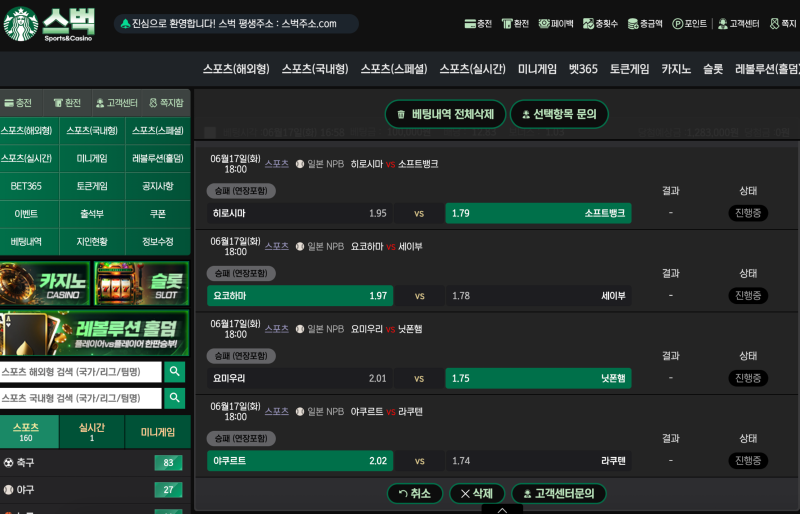Click sidebar grid 스포츠(해외형)

29,131
